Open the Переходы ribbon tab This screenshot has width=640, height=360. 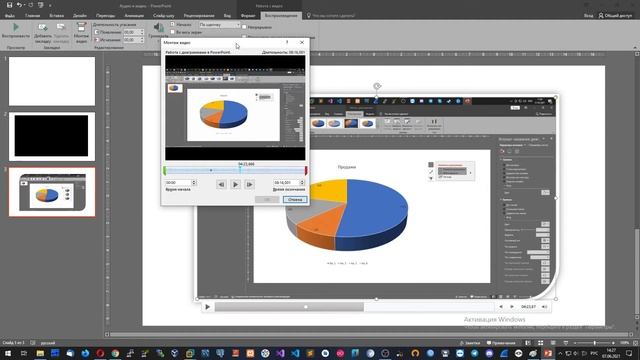click(105, 16)
